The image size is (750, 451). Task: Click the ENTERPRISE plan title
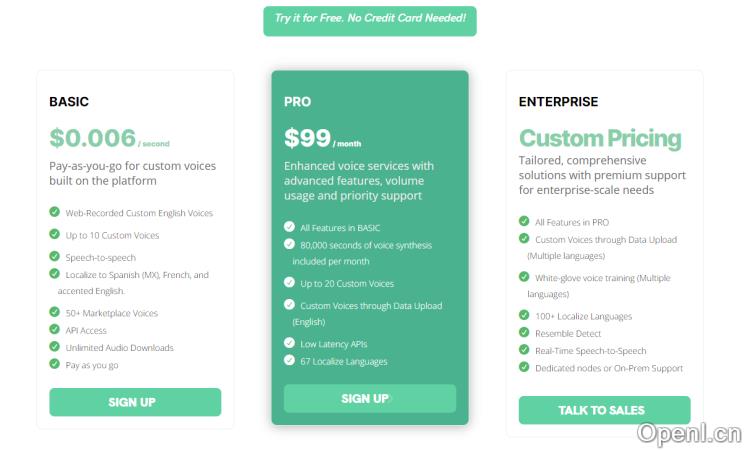click(558, 102)
